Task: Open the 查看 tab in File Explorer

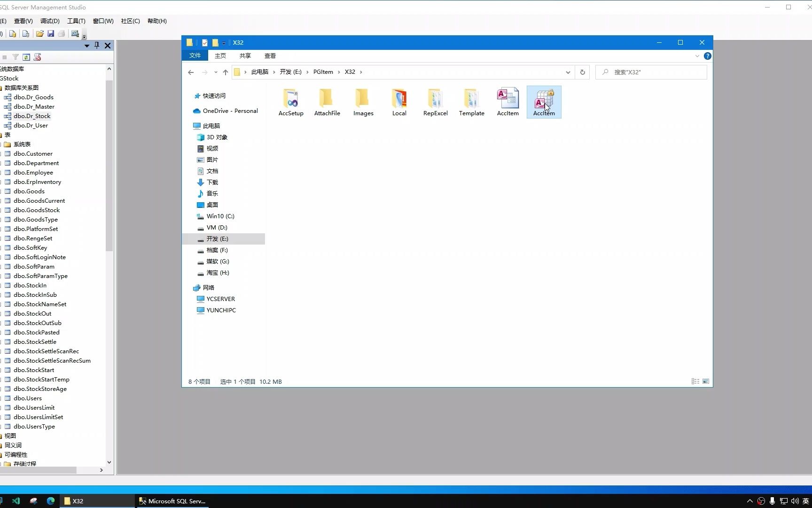Action: pos(270,56)
